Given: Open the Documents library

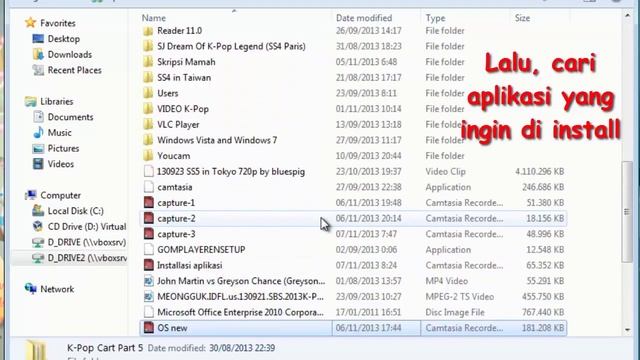Looking at the screenshot, I should coord(70,117).
